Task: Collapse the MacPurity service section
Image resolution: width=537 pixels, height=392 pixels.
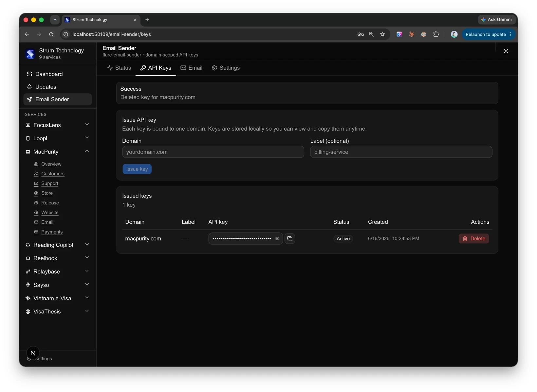Action: (87, 151)
